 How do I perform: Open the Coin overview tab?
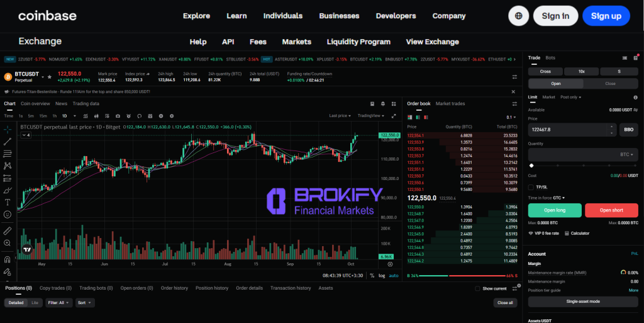[35, 103]
